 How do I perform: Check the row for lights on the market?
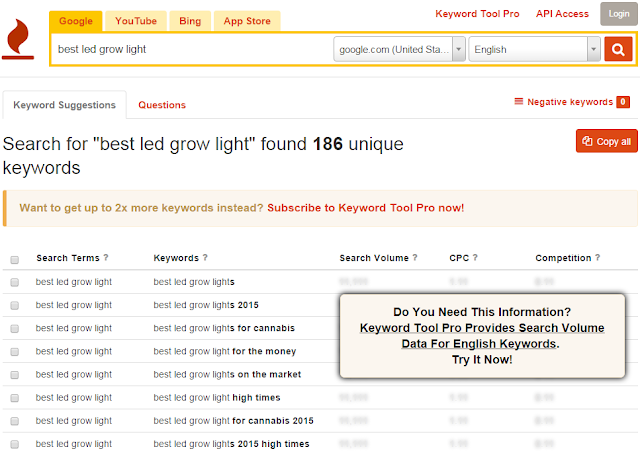pyautogui.click(x=15, y=375)
